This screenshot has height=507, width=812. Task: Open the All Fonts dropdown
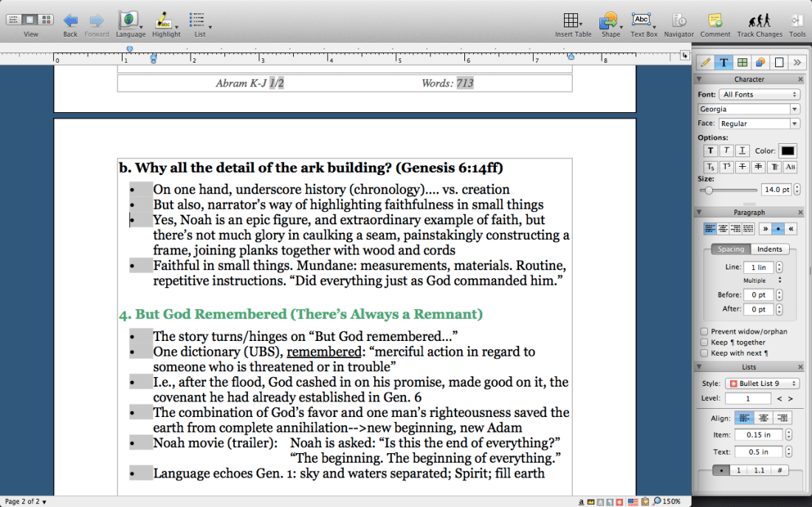pos(759,94)
